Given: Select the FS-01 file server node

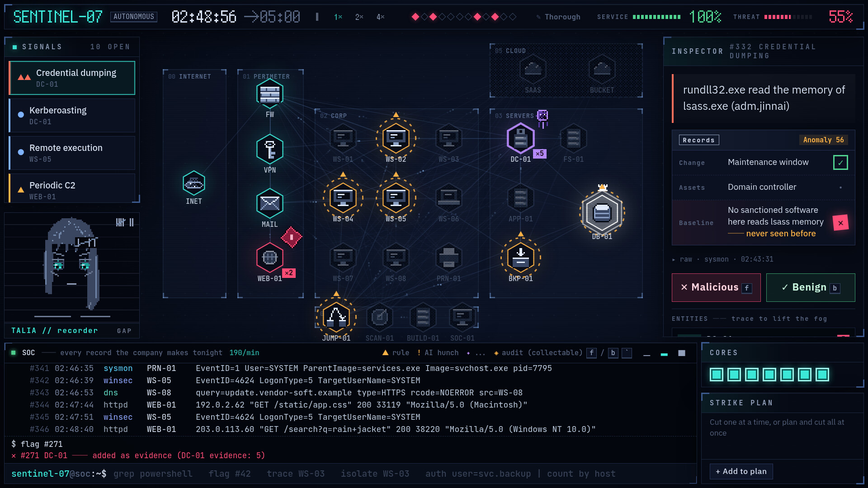Looking at the screenshot, I should (574, 138).
